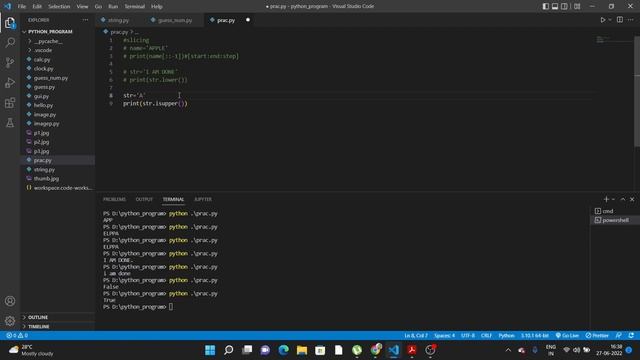Click the Prettier status bar item
Screen dimensions: 640x360
tap(597, 336)
